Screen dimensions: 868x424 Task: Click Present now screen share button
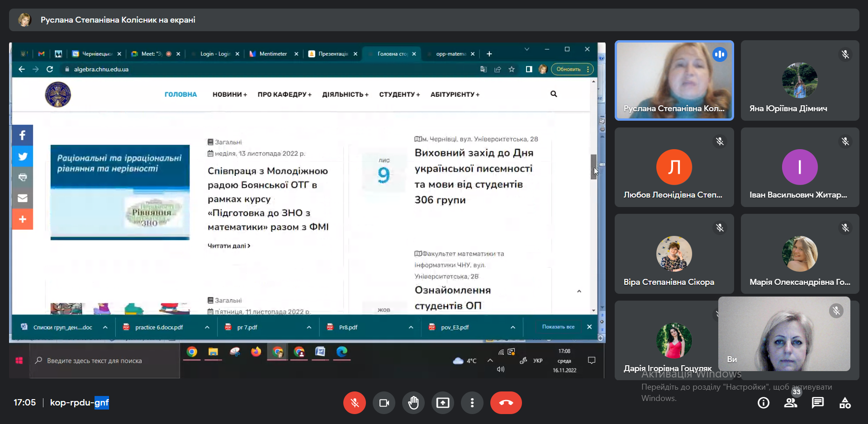(x=443, y=403)
